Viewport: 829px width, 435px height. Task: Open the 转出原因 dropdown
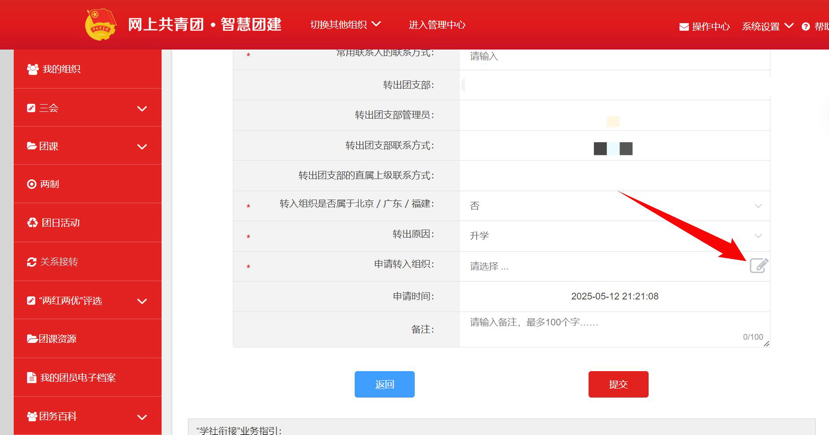coord(613,236)
